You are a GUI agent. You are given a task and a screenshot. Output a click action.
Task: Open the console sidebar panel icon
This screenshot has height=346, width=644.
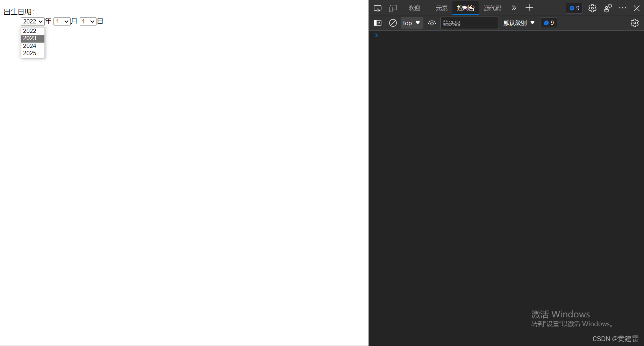click(378, 23)
